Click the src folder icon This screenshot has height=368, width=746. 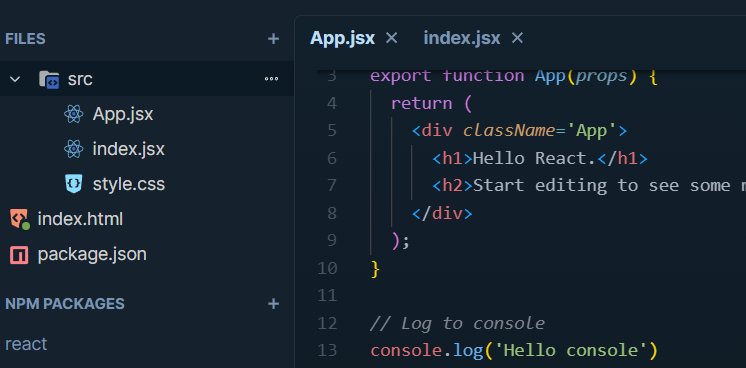click(x=49, y=79)
